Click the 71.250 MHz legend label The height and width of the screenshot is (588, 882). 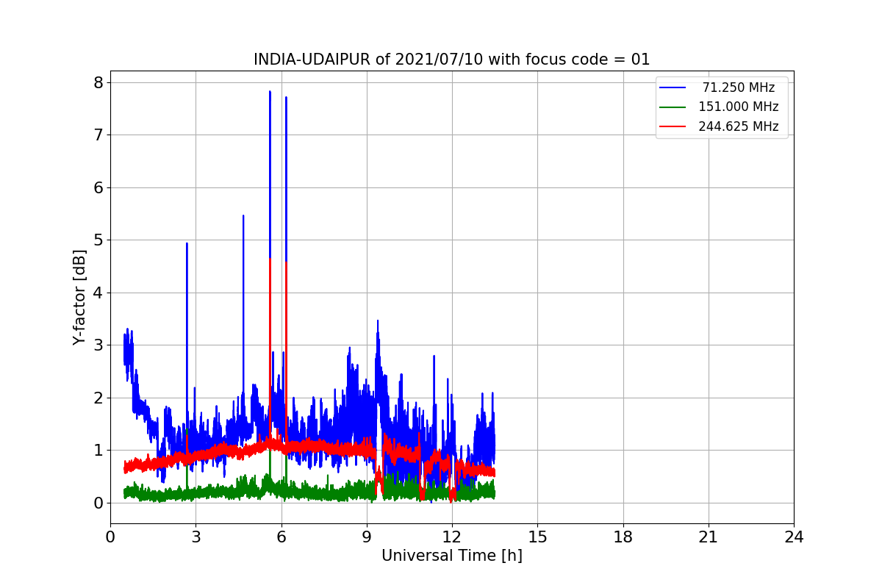pyautogui.click(x=739, y=87)
